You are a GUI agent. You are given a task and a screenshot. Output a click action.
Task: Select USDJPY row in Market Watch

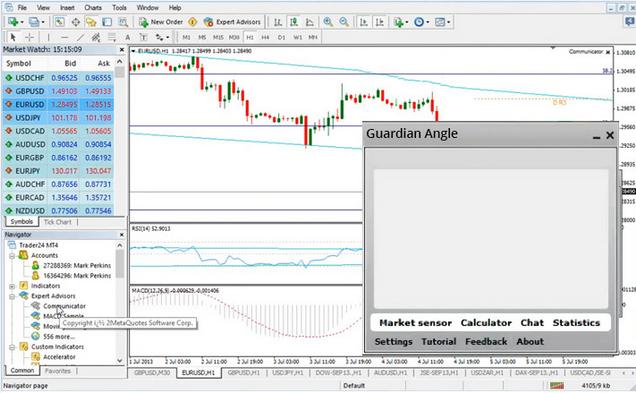(58, 118)
